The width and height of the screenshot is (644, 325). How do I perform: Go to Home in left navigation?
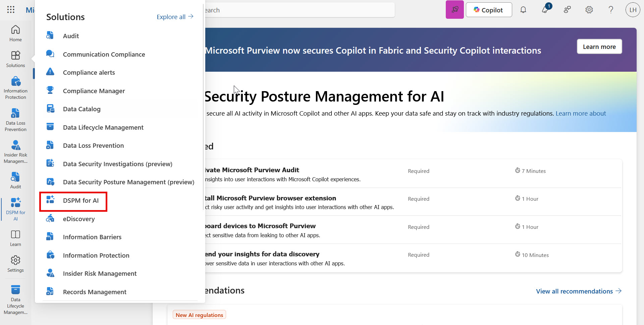tap(15, 34)
